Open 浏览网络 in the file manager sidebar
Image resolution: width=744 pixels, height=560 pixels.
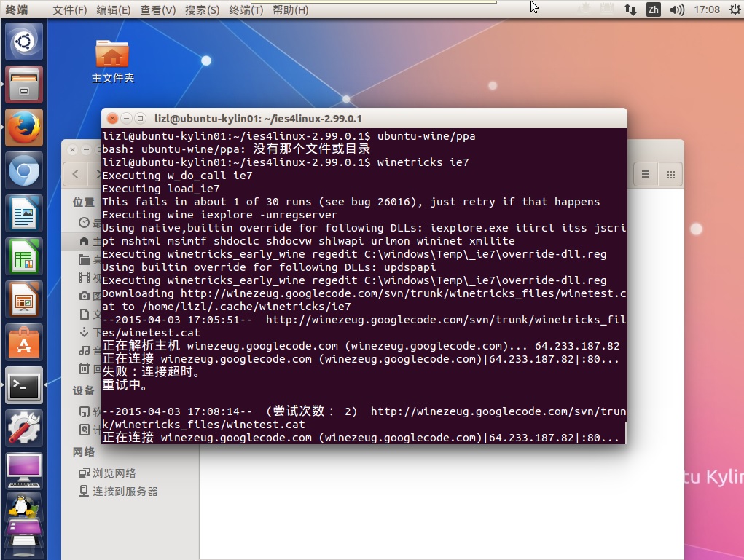click(108, 473)
